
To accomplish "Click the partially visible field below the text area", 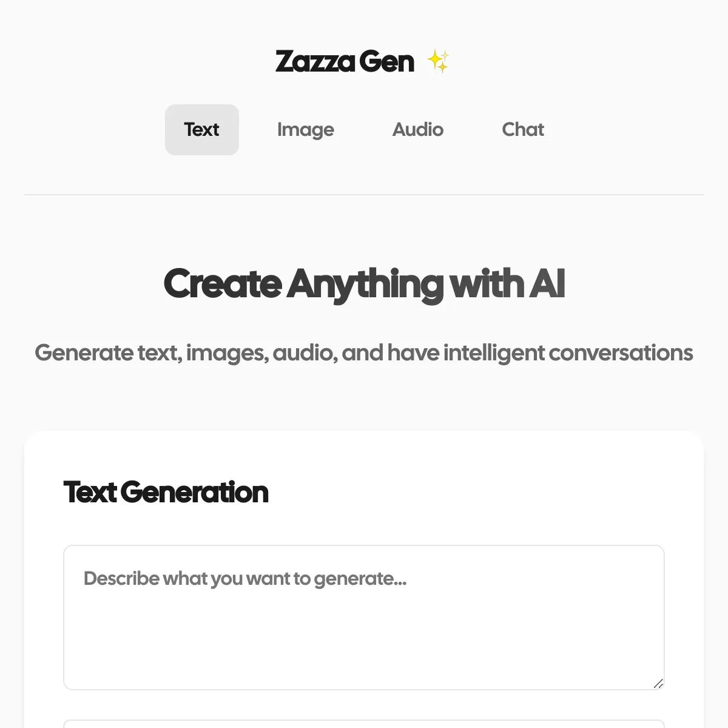I will (364, 724).
